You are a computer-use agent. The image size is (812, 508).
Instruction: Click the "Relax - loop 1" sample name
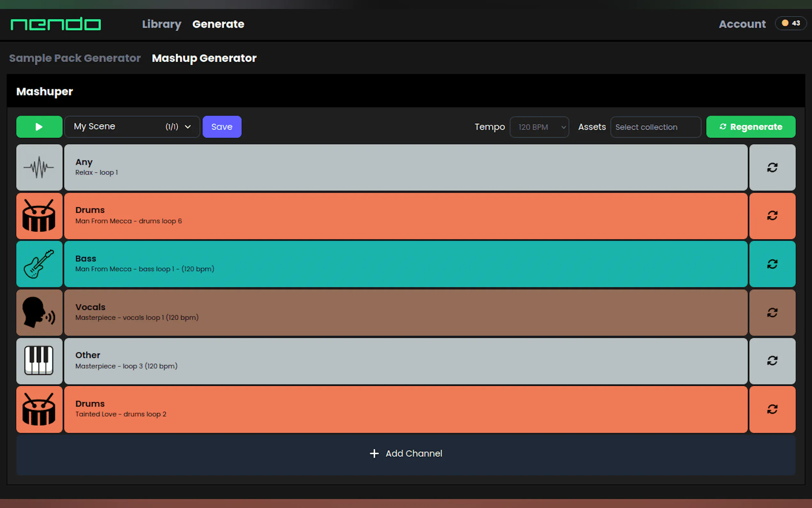[x=97, y=172]
